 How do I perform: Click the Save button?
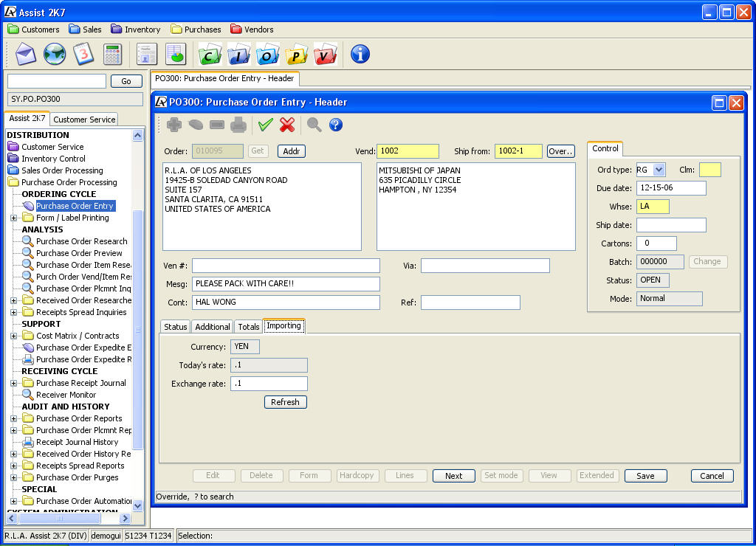[645, 476]
